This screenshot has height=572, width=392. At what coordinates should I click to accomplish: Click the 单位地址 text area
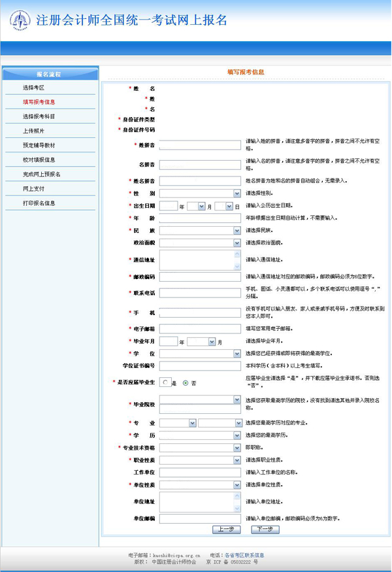[200, 502]
